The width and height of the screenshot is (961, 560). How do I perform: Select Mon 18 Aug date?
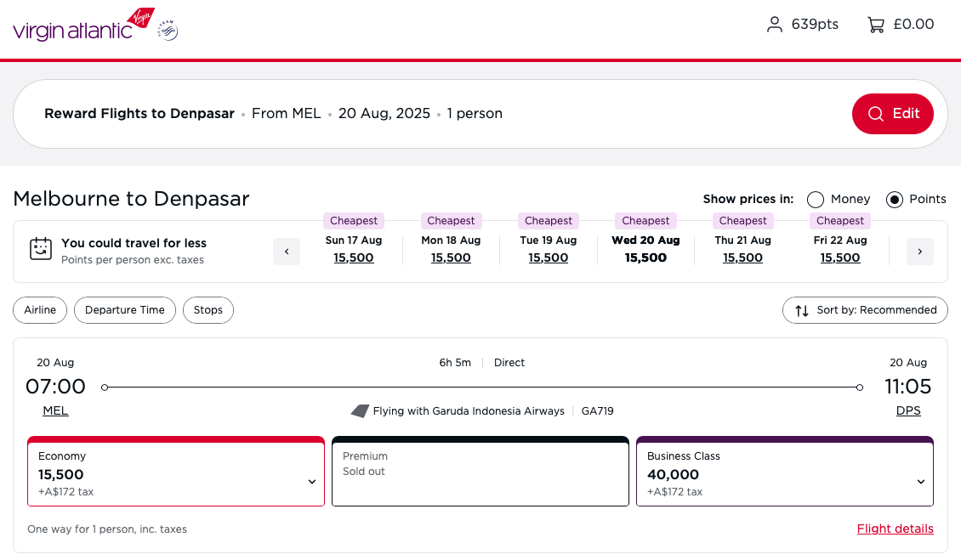[451, 249]
